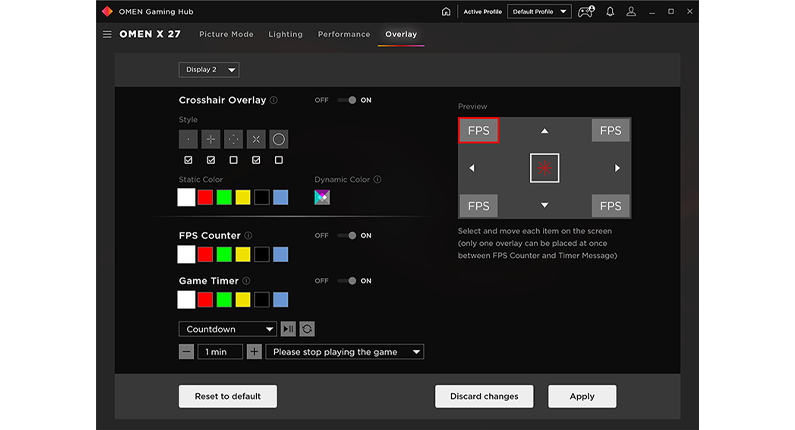Viewport: 795px width, 430px height.
Task: Open the Dynamic Color picker icon
Action: (322, 197)
